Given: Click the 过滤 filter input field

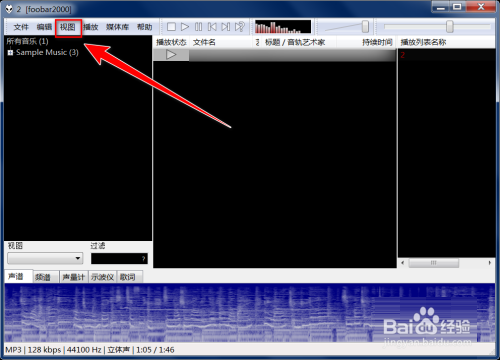Looking at the screenshot, I should (119, 259).
